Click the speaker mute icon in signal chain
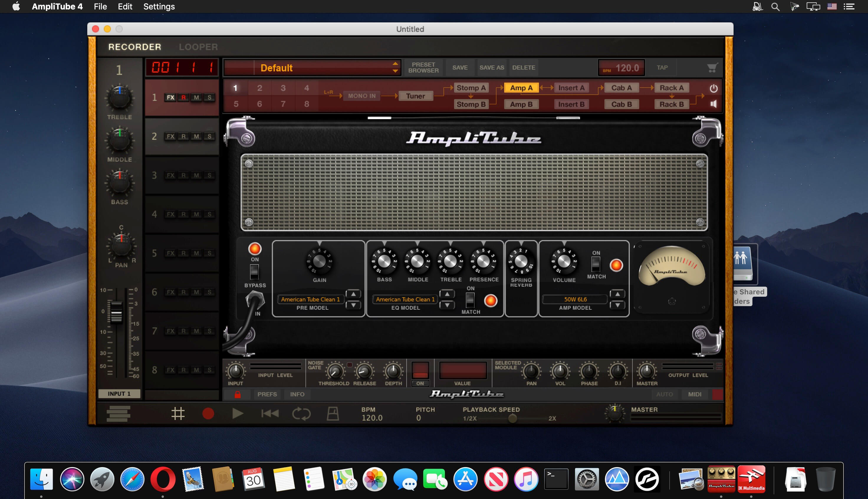Viewport: 868px width, 499px height. [714, 104]
